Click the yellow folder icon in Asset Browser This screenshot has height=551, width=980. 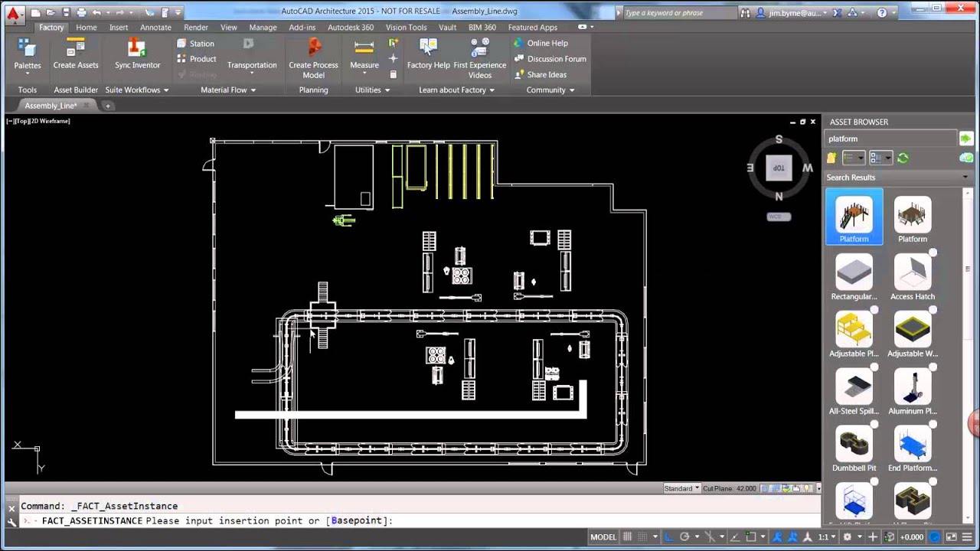831,158
